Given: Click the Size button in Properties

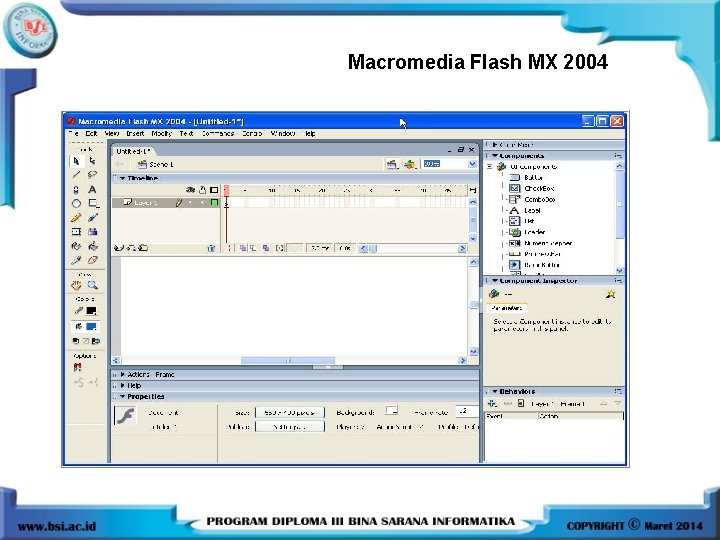Looking at the screenshot, I should click(x=290, y=412).
